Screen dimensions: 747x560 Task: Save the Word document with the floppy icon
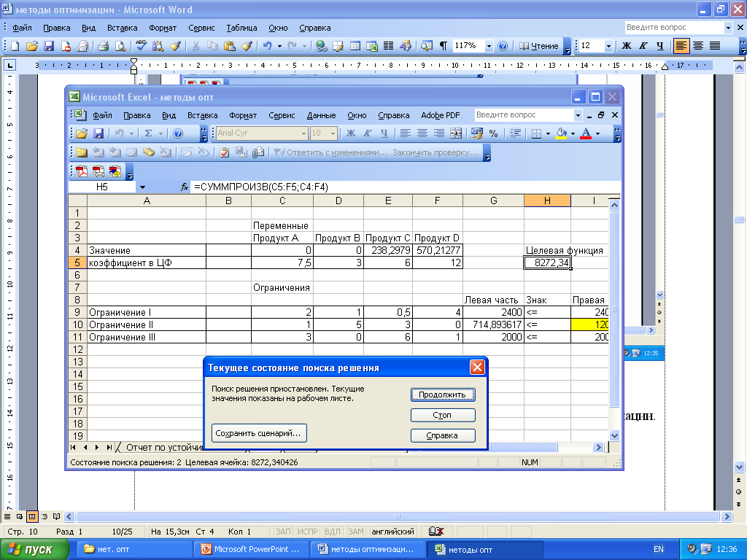click(x=49, y=46)
